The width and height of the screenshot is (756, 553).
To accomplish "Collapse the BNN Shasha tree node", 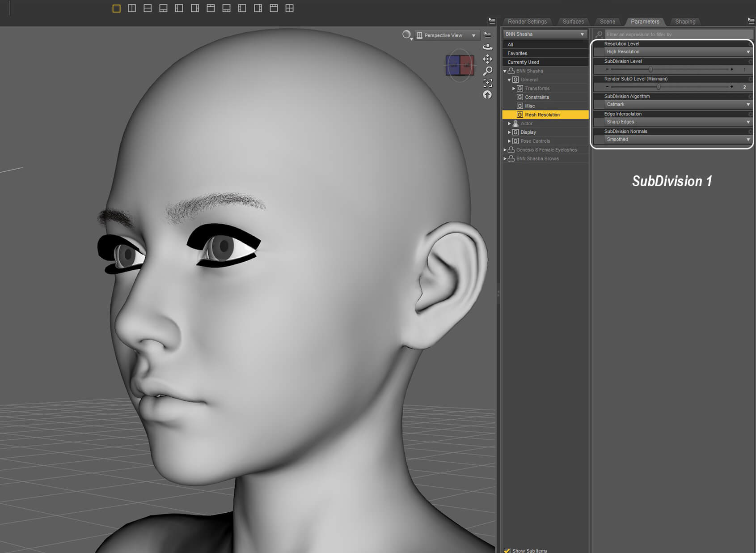I will pos(505,71).
